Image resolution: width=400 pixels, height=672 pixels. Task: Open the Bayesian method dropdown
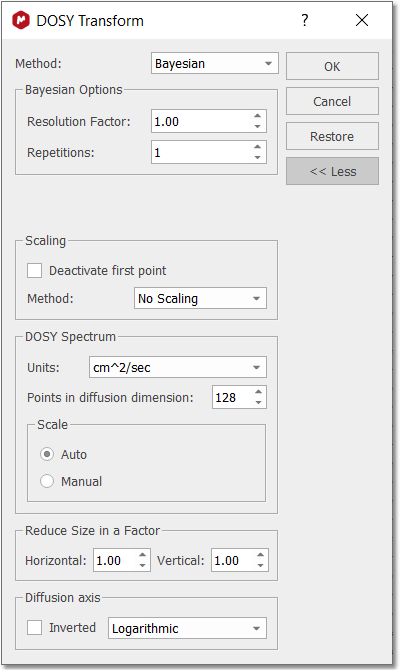(215, 63)
